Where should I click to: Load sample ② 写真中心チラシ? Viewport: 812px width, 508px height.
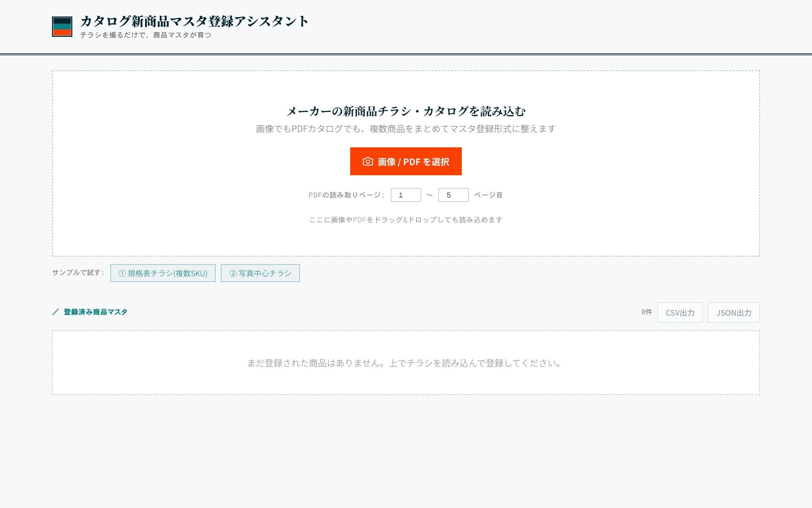pyautogui.click(x=260, y=273)
